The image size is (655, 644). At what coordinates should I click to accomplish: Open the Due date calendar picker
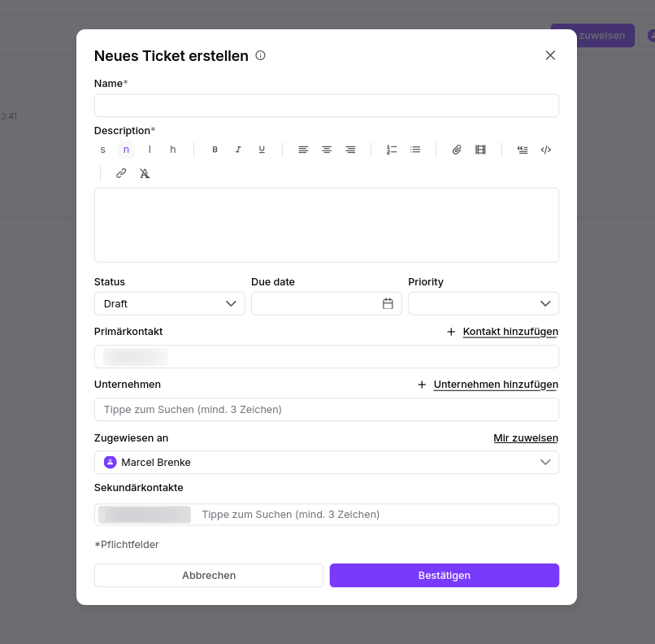pyautogui.click(x=388, y=304)
